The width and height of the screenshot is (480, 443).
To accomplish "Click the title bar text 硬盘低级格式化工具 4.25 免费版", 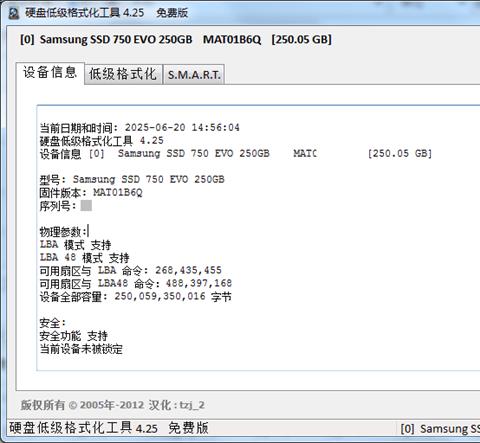I will tap(107, 13).
